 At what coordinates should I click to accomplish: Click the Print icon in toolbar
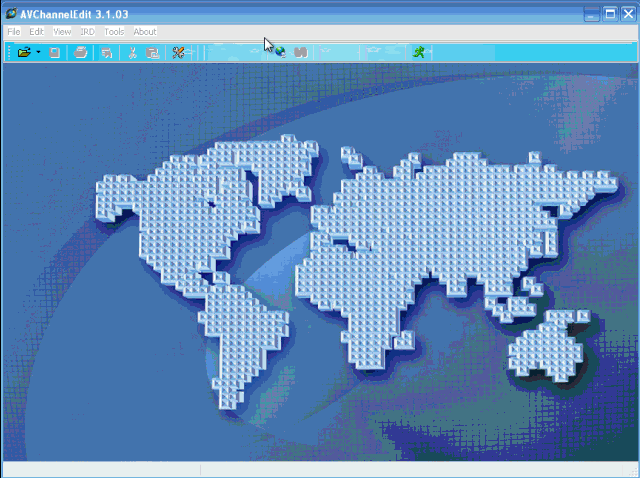click(80, 53)
